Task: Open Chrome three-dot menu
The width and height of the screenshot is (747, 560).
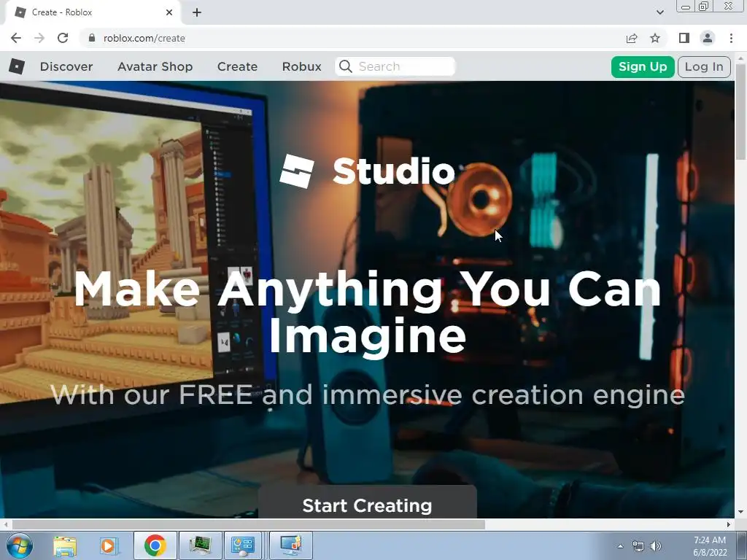Action: click(x=731, y=38)
